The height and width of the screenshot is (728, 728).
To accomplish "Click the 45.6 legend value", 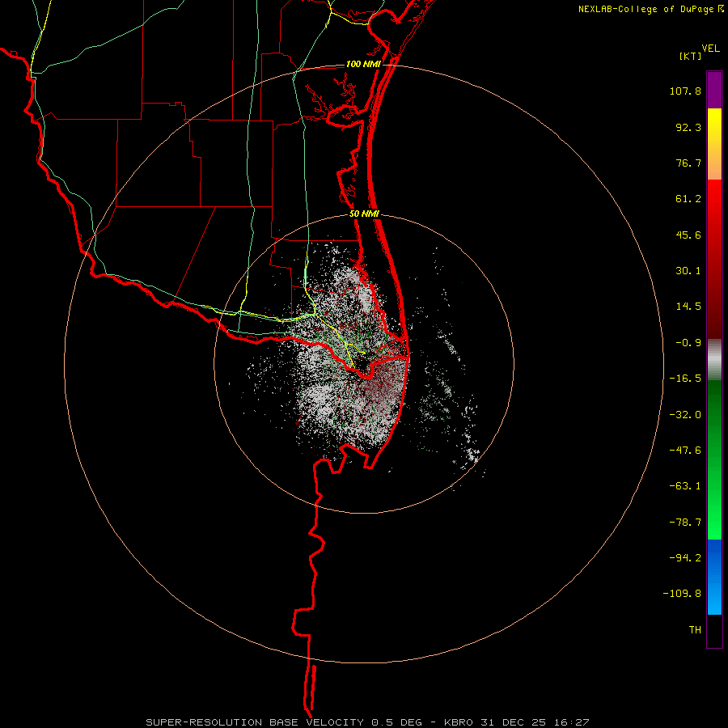I will click(688, 235).
